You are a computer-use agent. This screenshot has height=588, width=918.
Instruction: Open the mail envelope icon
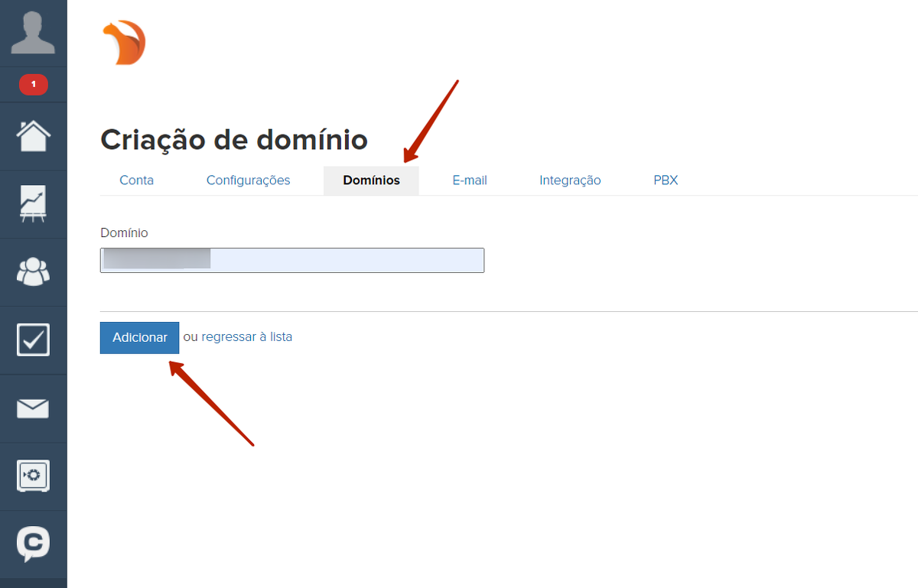(x=33, y=408)
